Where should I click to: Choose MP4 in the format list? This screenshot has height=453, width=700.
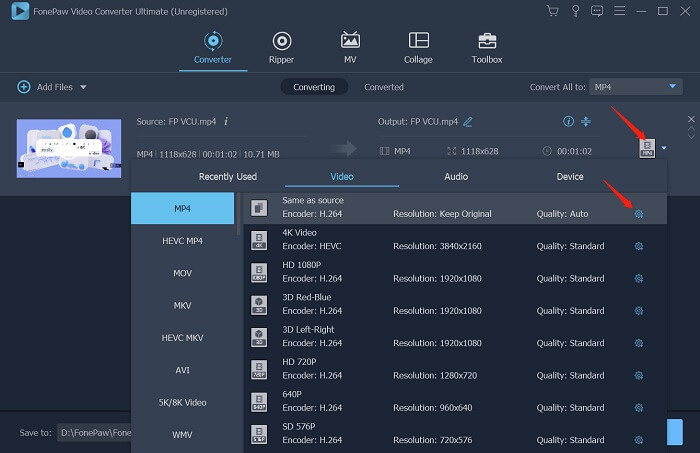[x=183, y=208]
